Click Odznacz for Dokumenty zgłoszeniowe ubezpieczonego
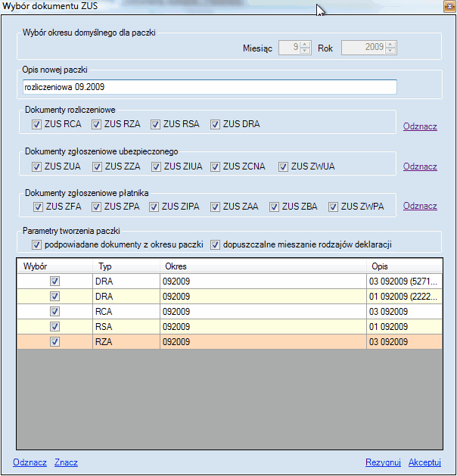The width and height of the screenshot is (457, 476). click(420, 166)
